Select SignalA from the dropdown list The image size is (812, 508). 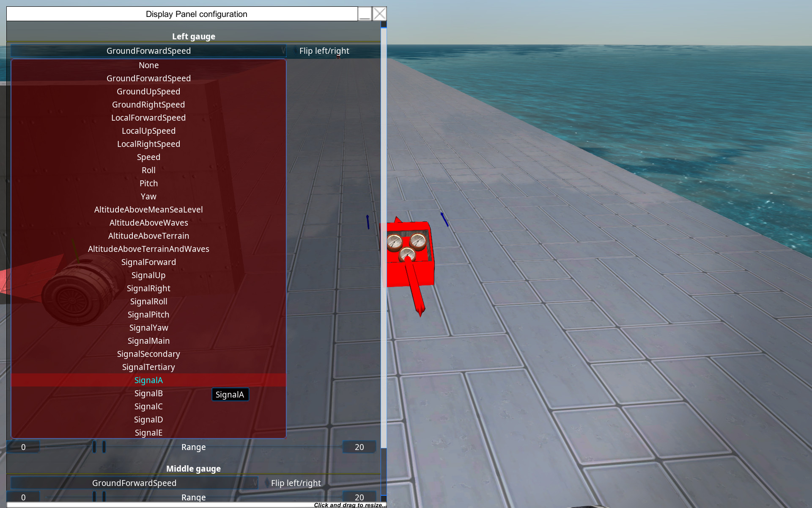pyautogui.click(x=148, y=380)
